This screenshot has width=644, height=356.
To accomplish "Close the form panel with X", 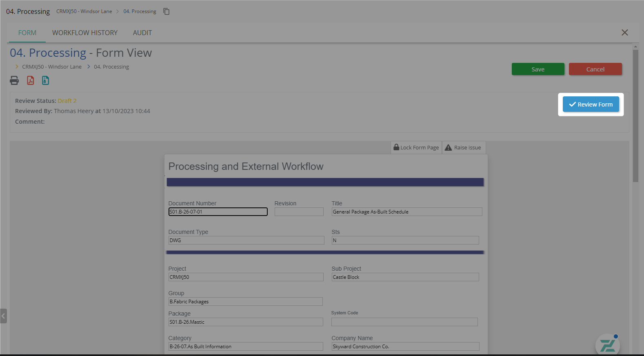I will [624, 33].
